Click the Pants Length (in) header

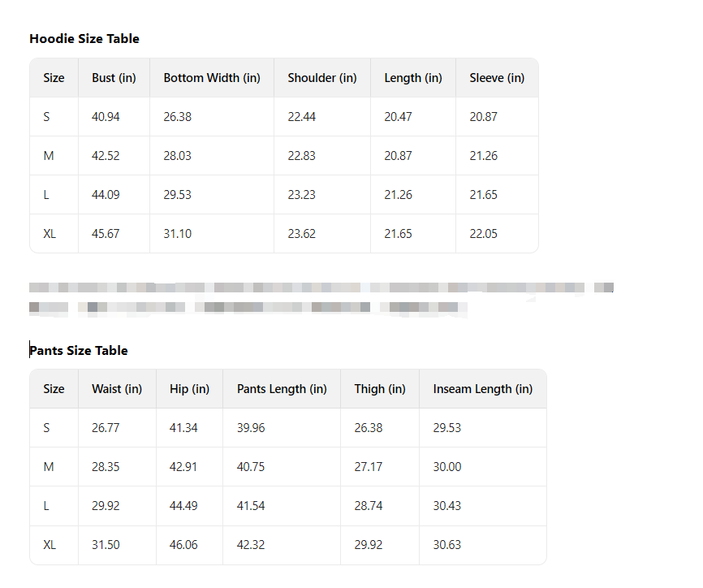point(282,389)
